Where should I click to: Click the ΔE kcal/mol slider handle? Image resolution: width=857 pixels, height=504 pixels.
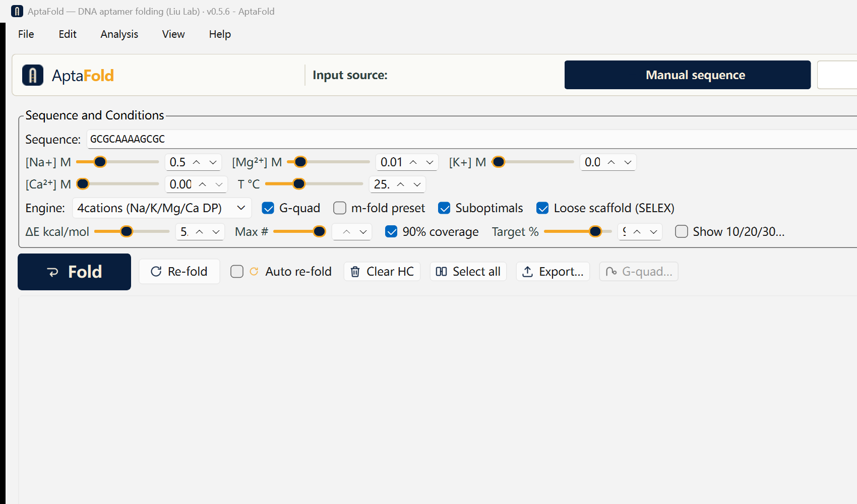(x=127, y=231)
